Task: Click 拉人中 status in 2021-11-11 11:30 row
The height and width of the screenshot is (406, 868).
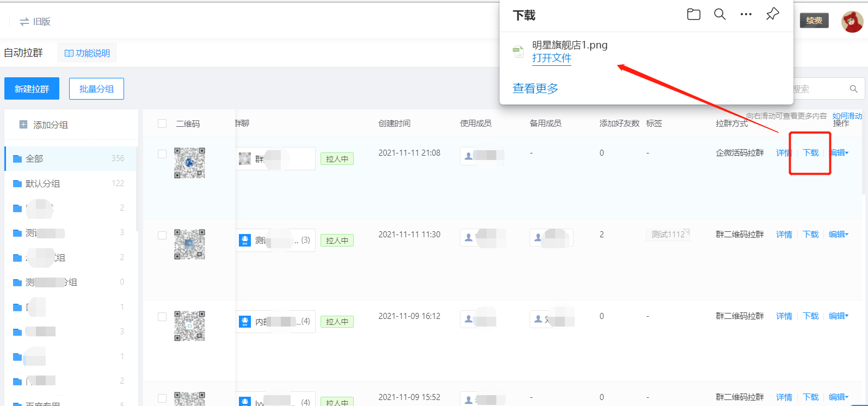Action: pyautogui.click(x=337, y=241)
